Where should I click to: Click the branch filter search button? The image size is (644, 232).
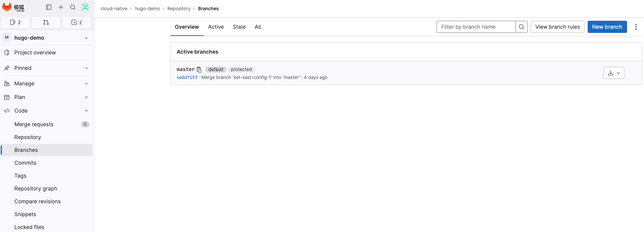coord(522,27)
